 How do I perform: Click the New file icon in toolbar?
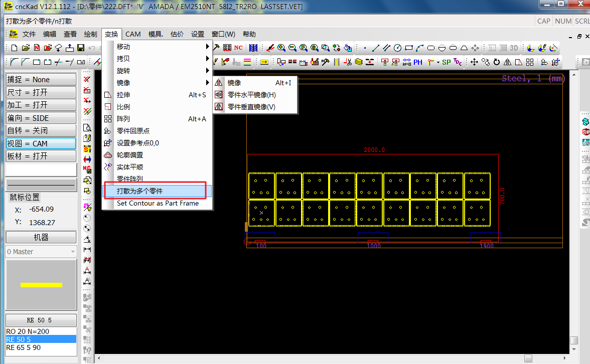click(14, 48)
